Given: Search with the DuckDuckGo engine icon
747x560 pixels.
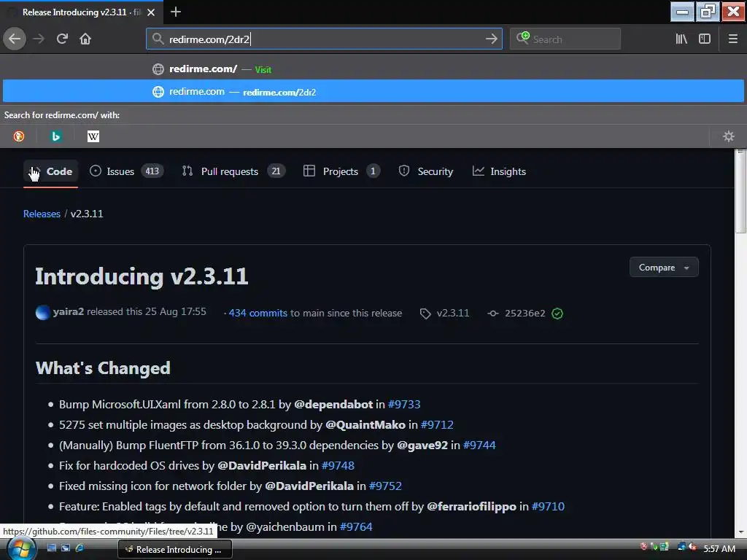Looking at the screenshot, I should click(19, 136).
